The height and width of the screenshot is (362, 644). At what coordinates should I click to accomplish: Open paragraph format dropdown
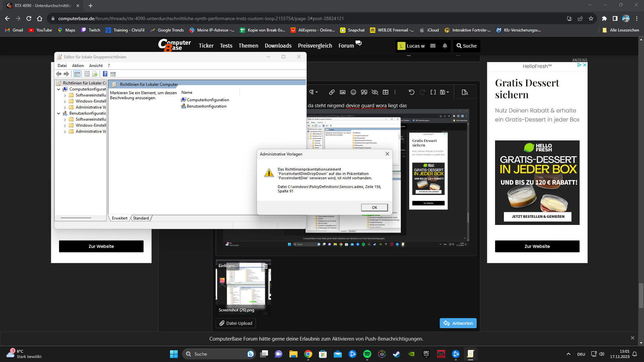coord(313,92)
